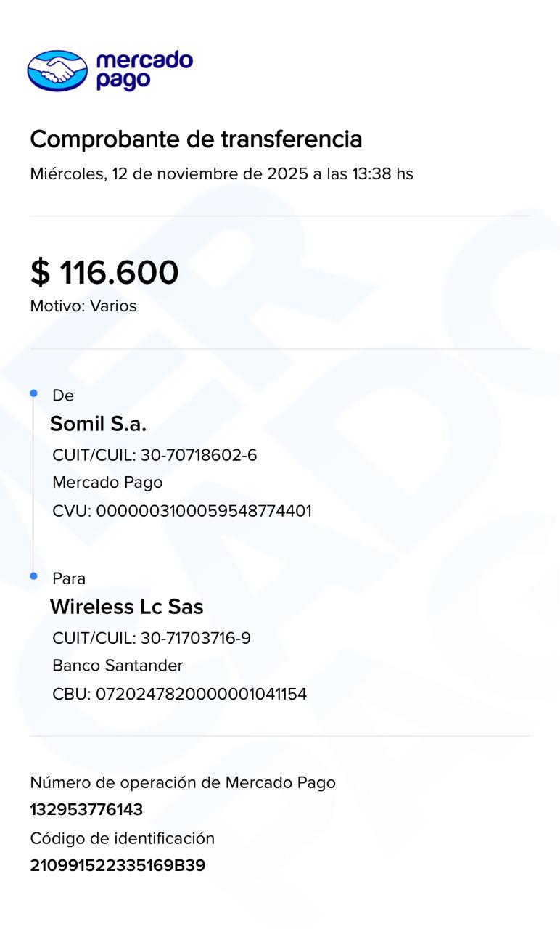Viewport: 560px width, 929px height.
Task: Click the Número de operación label
Action: (x=183, y=782)
